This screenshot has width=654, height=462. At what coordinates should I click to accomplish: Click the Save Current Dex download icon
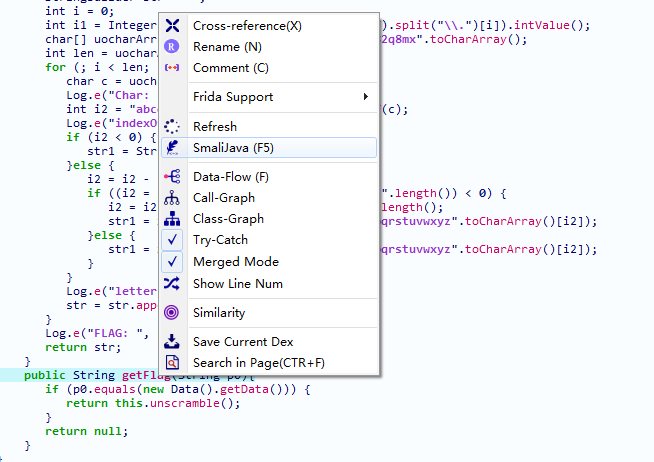point(171,341)
